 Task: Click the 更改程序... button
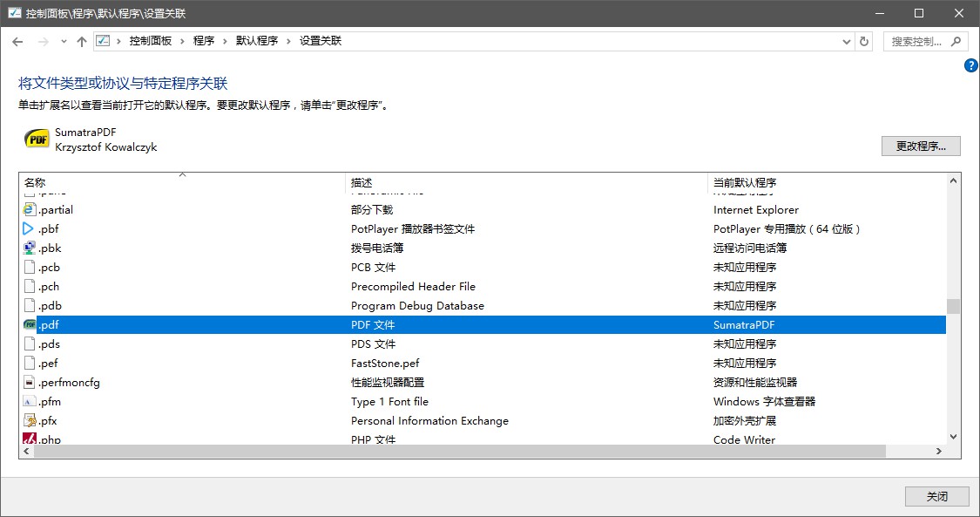click(x=921, y=146)
